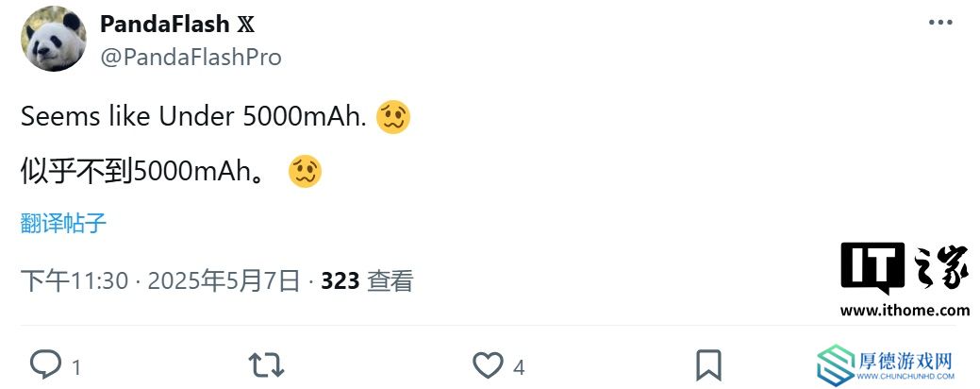Screen dimensions: 980x389
Task: Like the post with heart icon
Action: pyautogui.click(x=488, y=365)
